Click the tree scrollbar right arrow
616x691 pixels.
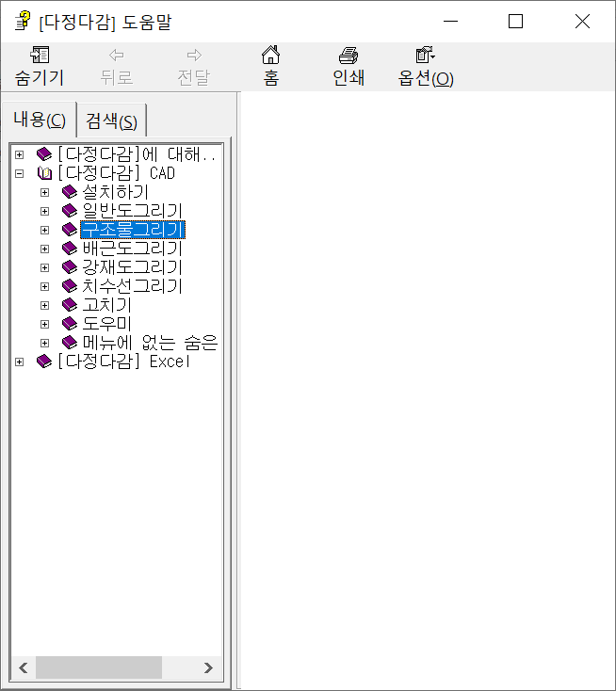tap(208, 667)
